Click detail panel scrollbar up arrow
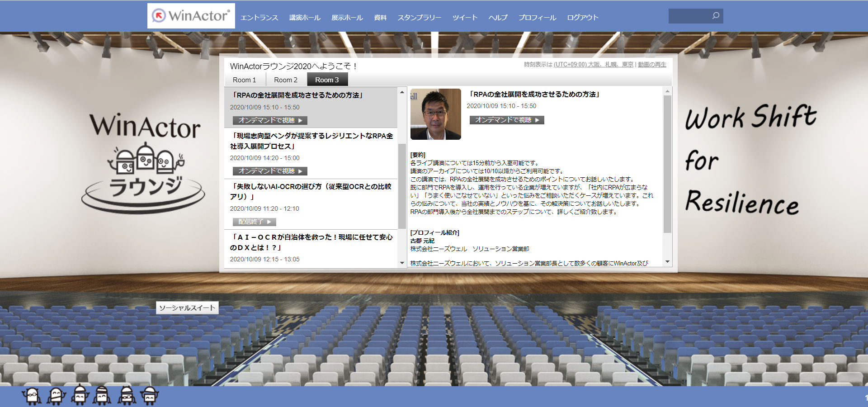Screen dimensions: 868x407 pyautogui.click(x=667, y=91)
